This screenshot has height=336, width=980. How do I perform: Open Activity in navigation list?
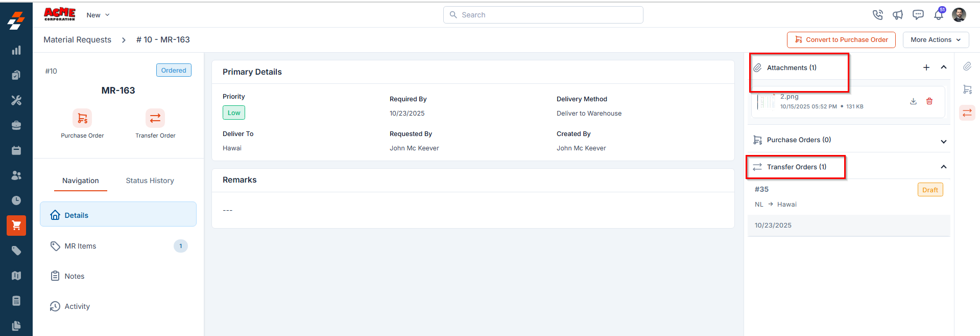click(118, 306)
